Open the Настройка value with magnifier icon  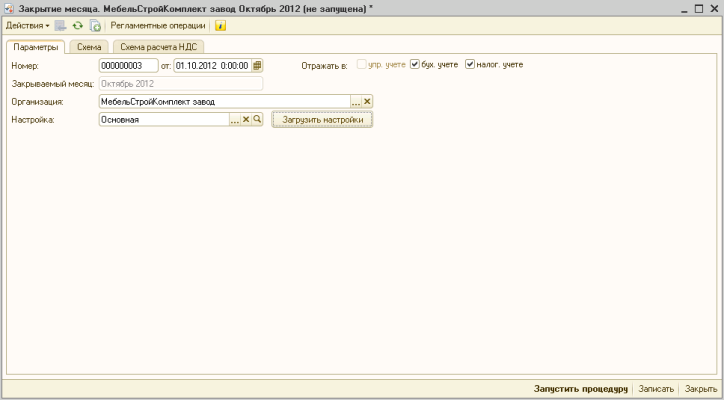point(257,119)
